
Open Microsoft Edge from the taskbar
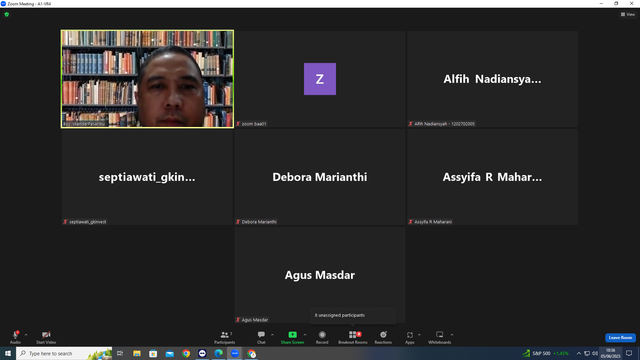[219, 353]
